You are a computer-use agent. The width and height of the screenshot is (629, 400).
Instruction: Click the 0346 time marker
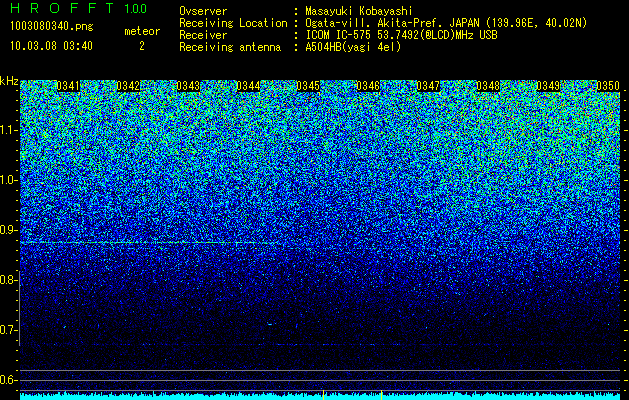[368, 86]
